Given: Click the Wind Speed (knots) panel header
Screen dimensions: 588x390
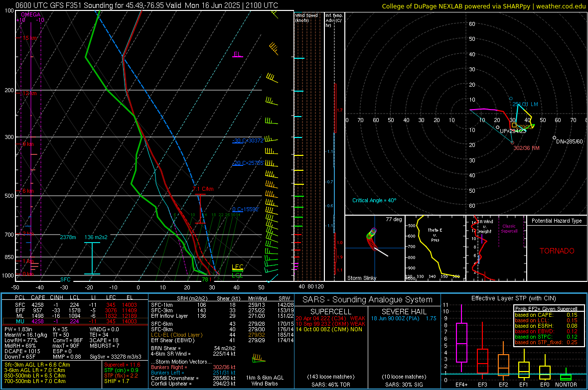Looking at the screenshot, I should coord(306,17).
